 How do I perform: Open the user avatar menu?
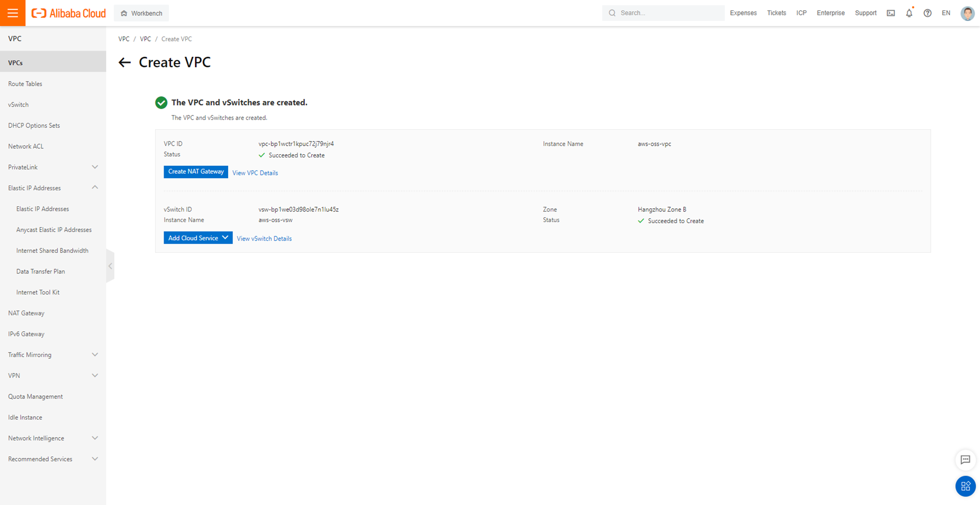click(x=967, y=13)
